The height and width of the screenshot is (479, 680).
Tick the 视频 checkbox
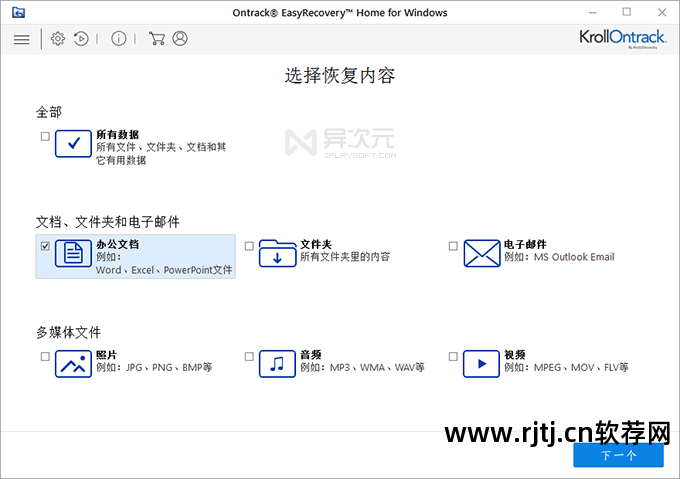pyautogui.click(x=453, y=357)
